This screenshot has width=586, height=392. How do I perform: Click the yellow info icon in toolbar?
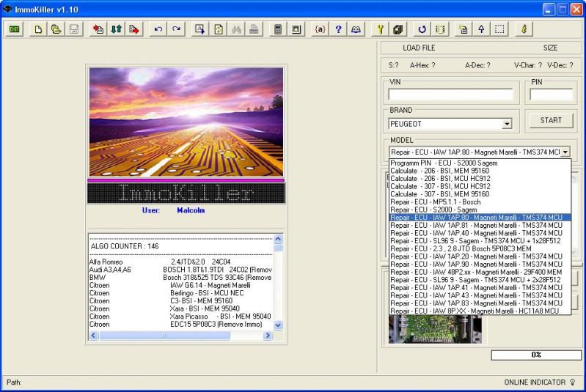(524, 29)
